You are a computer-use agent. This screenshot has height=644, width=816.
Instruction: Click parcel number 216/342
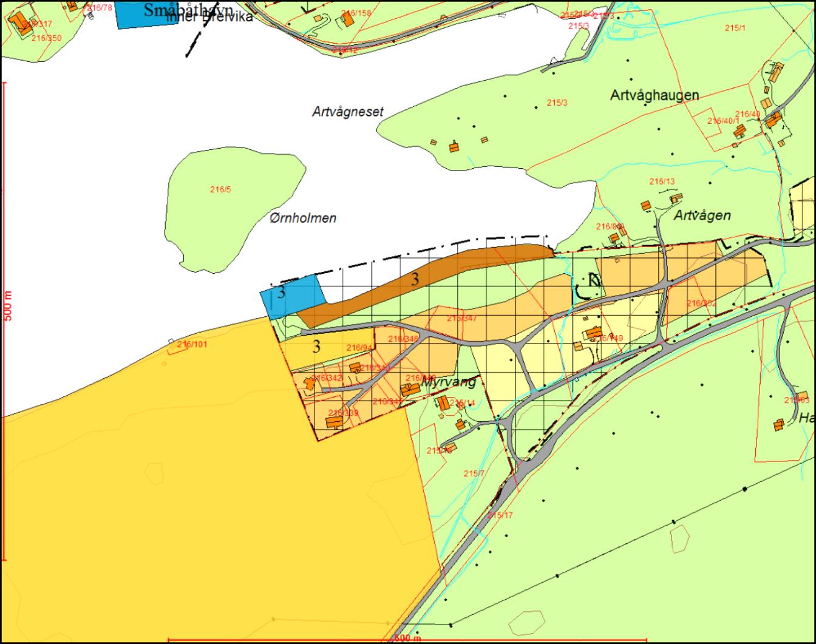(x=327, y=378)
